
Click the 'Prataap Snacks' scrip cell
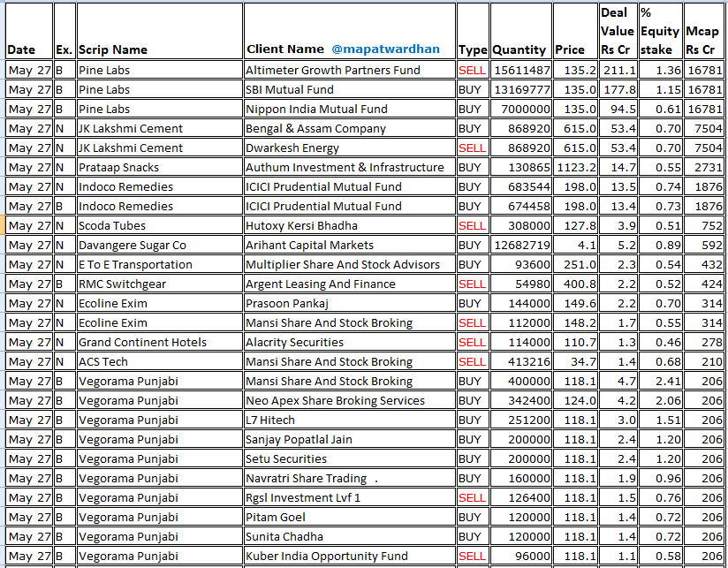point(160,168)
